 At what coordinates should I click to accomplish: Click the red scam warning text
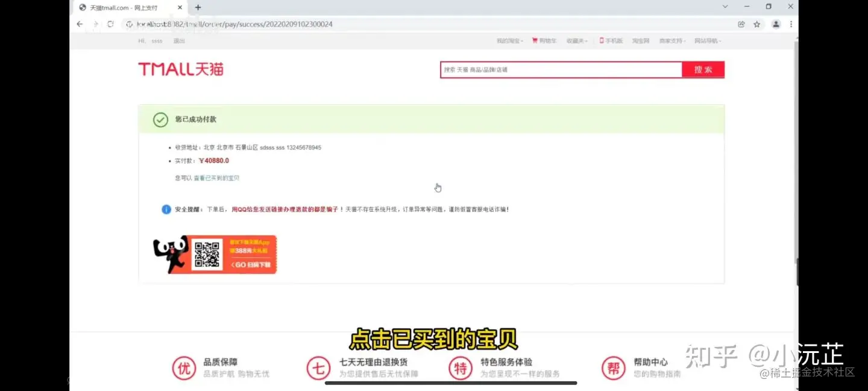(285, 209)
